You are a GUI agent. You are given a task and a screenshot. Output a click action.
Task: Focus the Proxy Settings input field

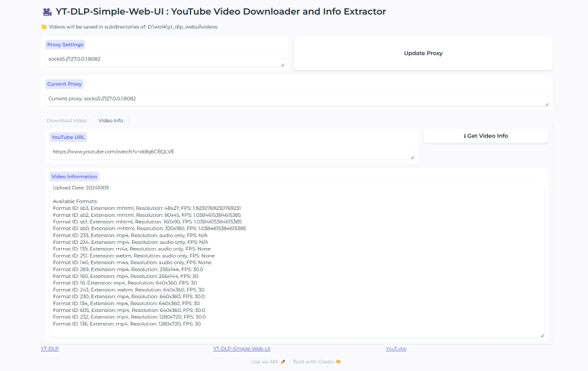[x=165, y=59]
